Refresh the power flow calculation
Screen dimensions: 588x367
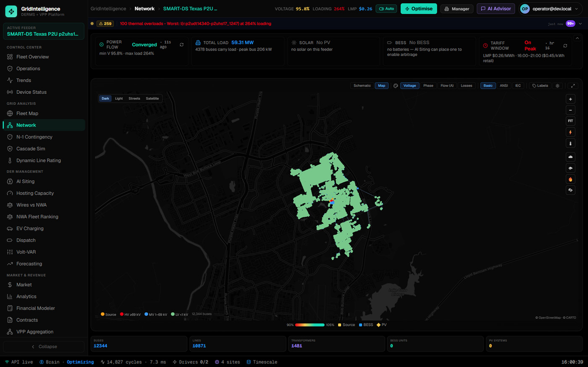tap(182, 45)
